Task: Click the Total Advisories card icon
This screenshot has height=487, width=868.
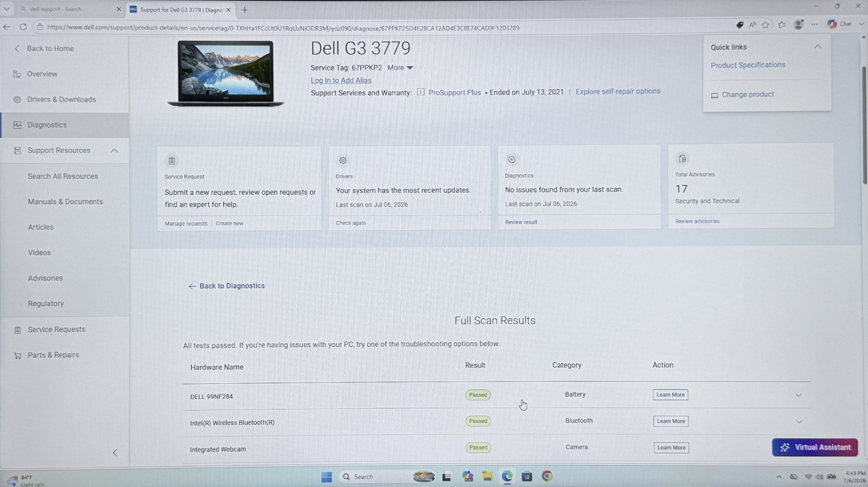Action: pos(682,159)
